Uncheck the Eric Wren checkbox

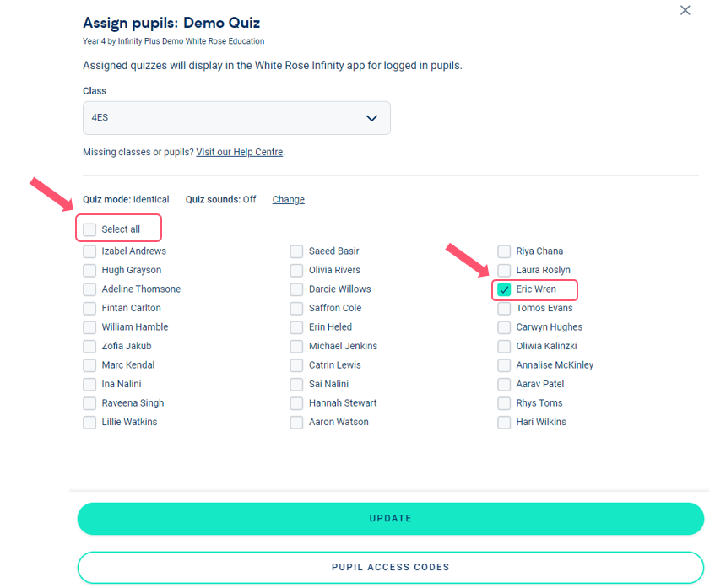pos(504,289)
